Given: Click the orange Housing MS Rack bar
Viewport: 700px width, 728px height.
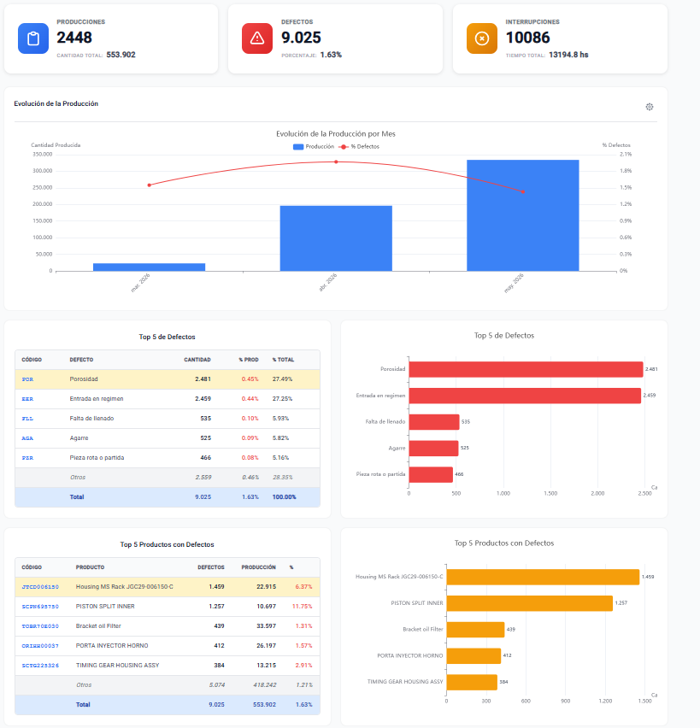Looking at the screenshot, I should (543, 577).
